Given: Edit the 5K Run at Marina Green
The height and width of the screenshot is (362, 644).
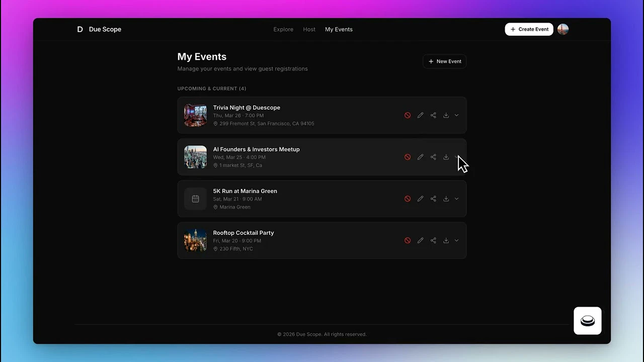Looking at the screenshot, I should (420, 199).
